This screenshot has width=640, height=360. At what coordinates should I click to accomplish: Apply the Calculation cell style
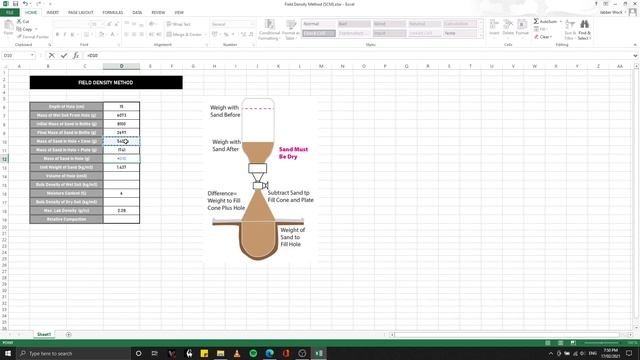[x=460, y=24]
